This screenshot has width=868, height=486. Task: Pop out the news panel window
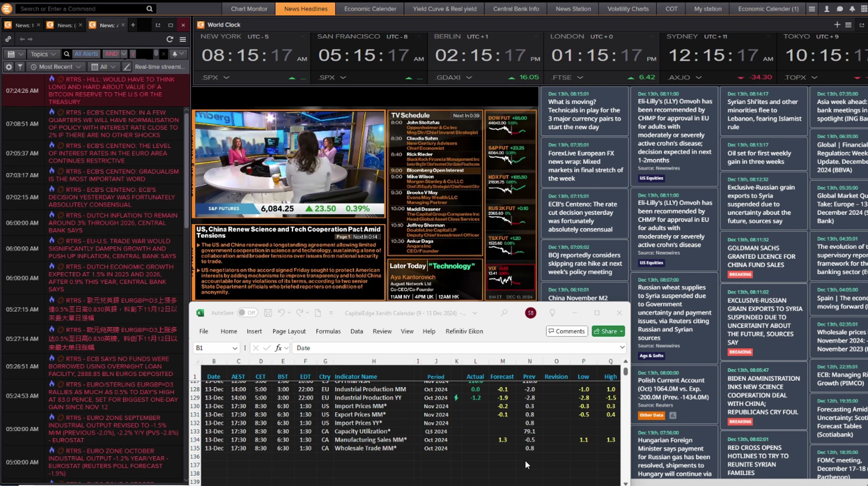coord(158,25)
